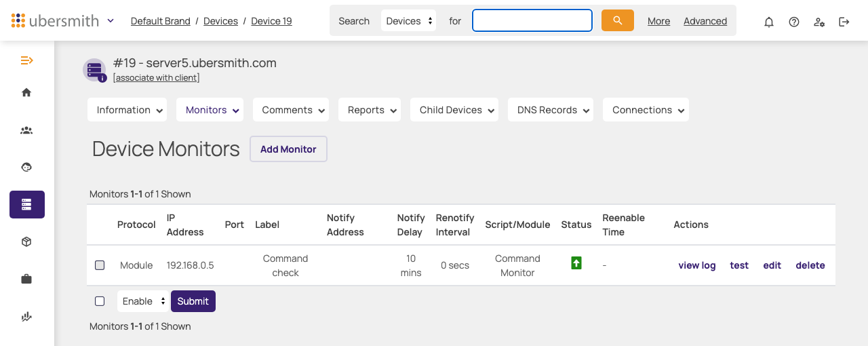Open the help question mark icon
The width and height of the screenshot is (868, 346).
coord(794,22)
